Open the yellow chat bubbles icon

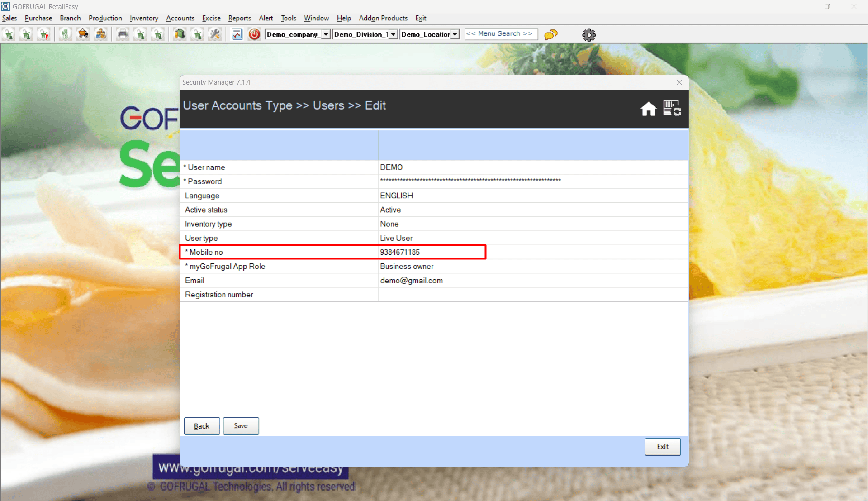pos(551,35)
